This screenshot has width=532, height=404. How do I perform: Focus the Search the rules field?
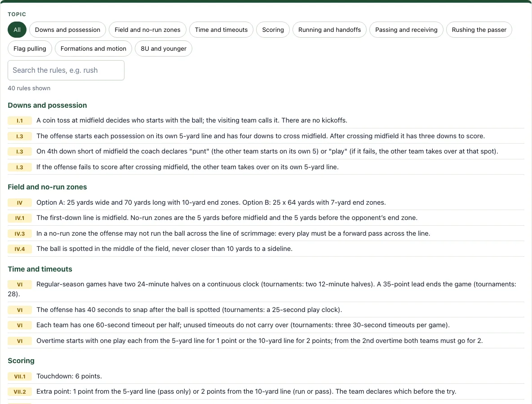coord(66,70)
